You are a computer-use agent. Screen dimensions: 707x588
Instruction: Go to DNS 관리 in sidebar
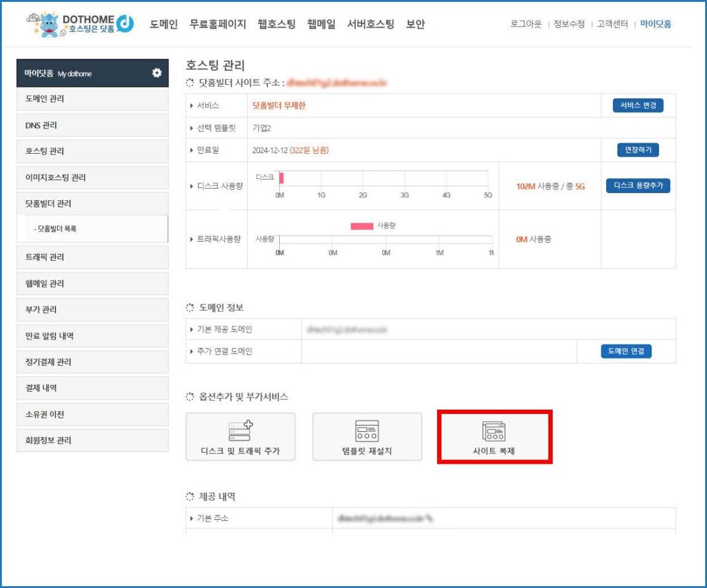[x=92, y=125]
